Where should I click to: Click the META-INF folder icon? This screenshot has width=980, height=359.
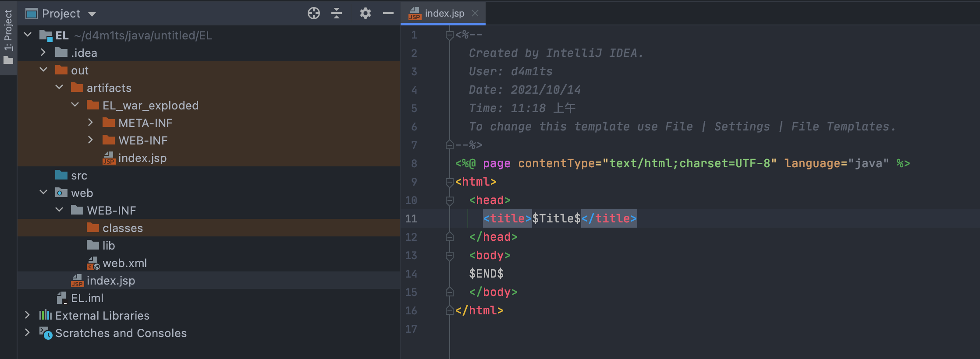coord(109,123)
